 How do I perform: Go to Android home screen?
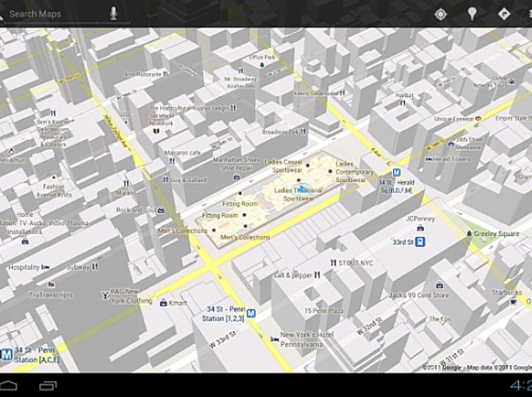9,386
